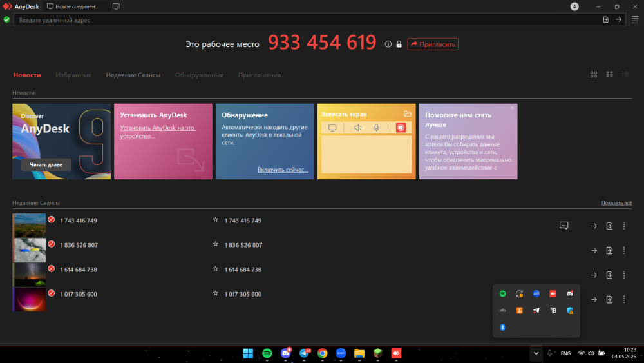This screenshot has height=363, width=644.
Task: Open more options for 1 743 416 749
Action: click(x=624, y=226)
